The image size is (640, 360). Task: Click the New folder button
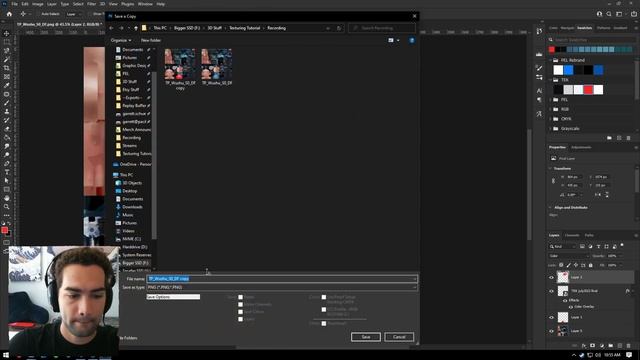point(151,40)
